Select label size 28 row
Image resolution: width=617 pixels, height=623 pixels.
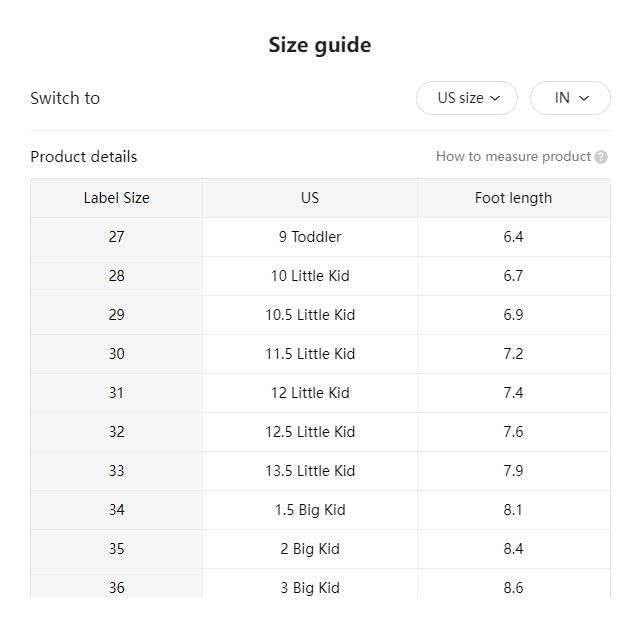116,276
